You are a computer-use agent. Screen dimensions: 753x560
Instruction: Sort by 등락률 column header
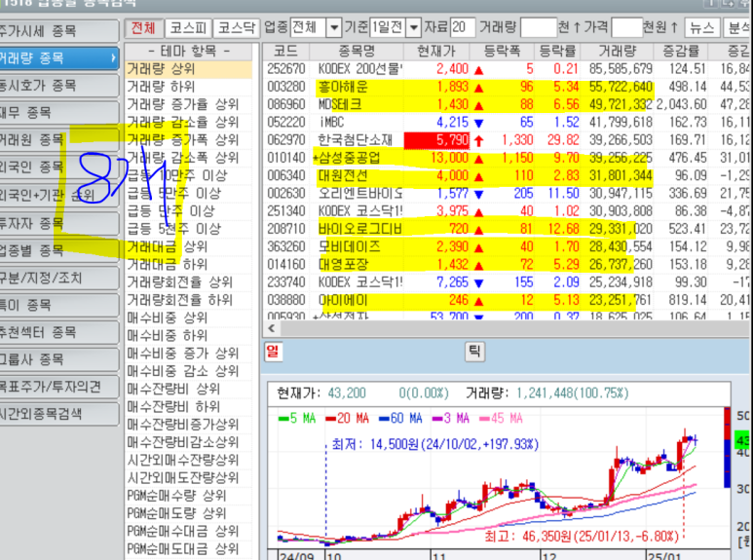click(x=557, y=51)
